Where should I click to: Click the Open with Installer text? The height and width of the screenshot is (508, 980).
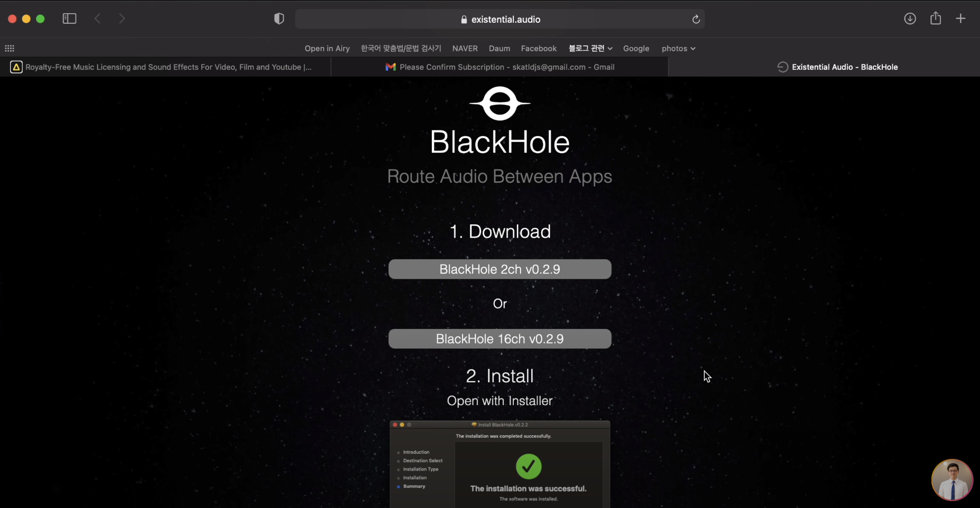coord(500,401)
